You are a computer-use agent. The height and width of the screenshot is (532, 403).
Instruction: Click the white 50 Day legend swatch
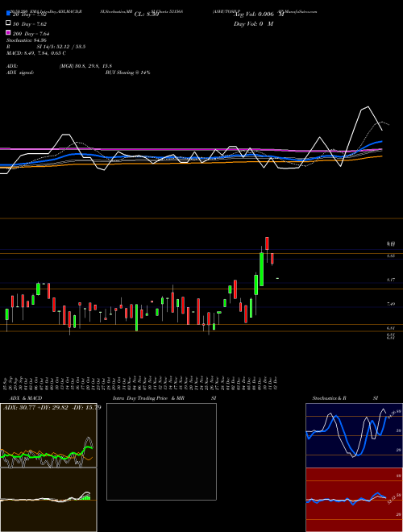[8, 23]
